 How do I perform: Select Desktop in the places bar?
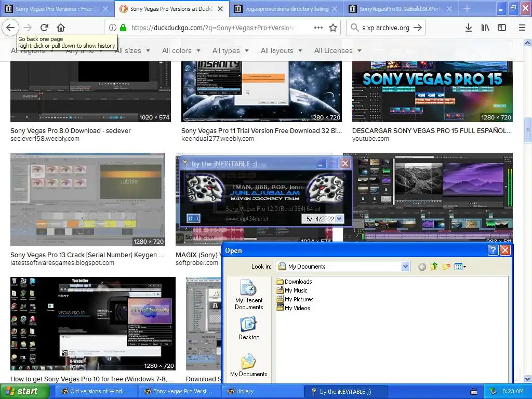(x=249, y=328)
